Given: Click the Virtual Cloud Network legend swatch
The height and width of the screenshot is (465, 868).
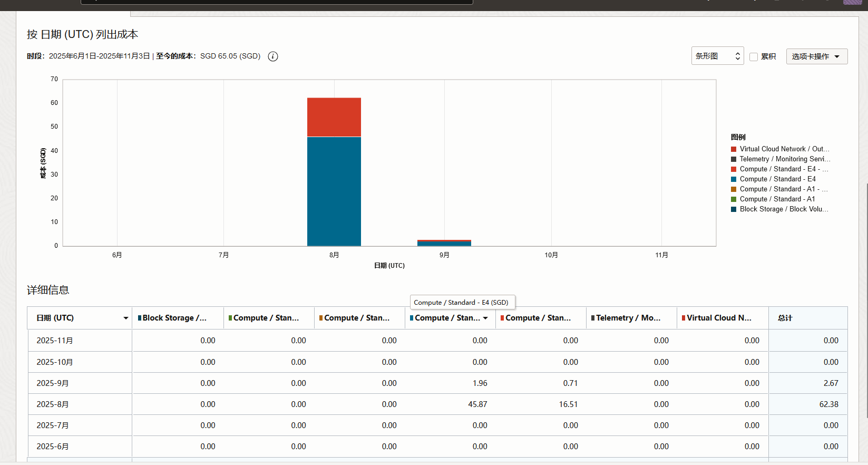Looking at the screenshot, I should pyautogui.click(x=734, y=149).
